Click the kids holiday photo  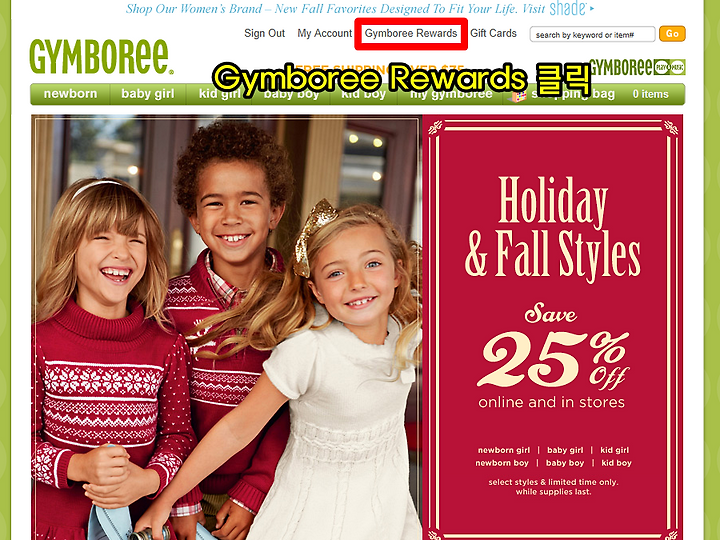coord(226,327)
